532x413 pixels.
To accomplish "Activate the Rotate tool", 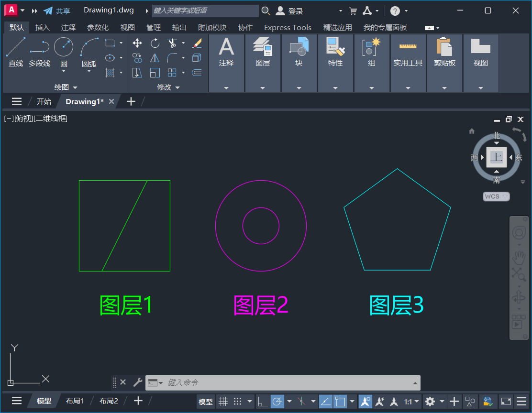I will click(x=155, y=43).
